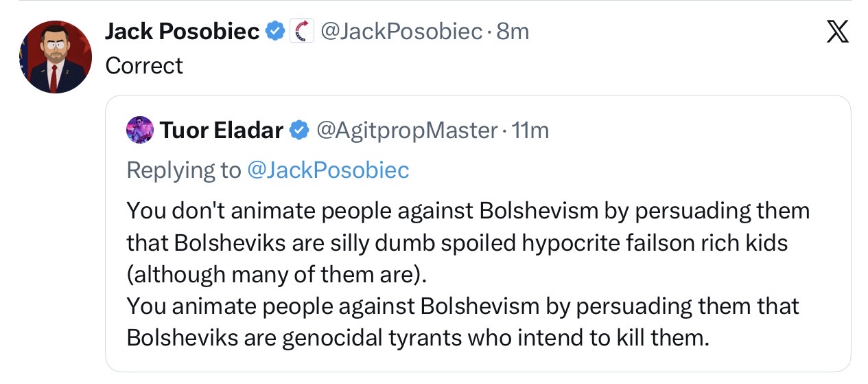Click the '(although many of them are).' line
This screenshot has height=384, width=868.
pos(277,274)
